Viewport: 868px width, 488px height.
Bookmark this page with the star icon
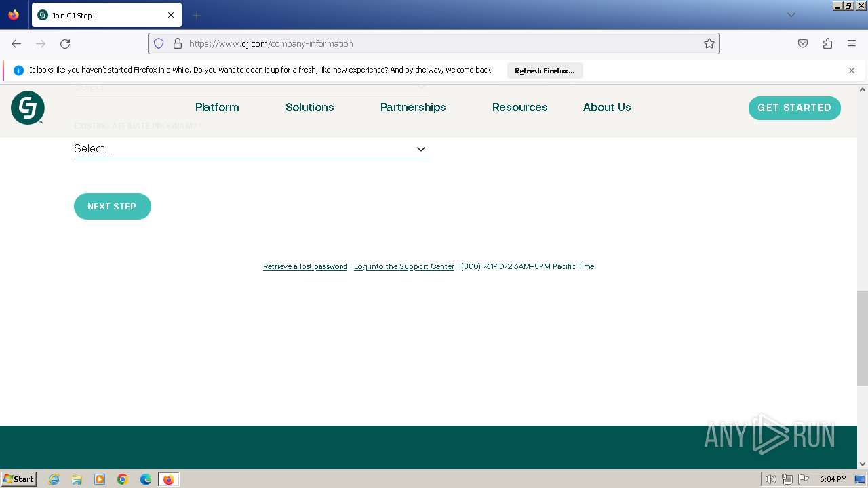(x=709, y=43)
